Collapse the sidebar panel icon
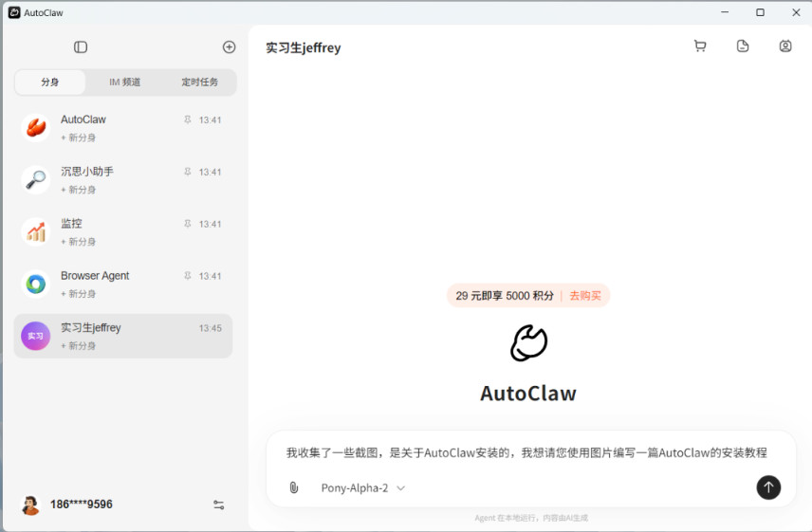Screen dimensions: 812x532 coord(81,47)
